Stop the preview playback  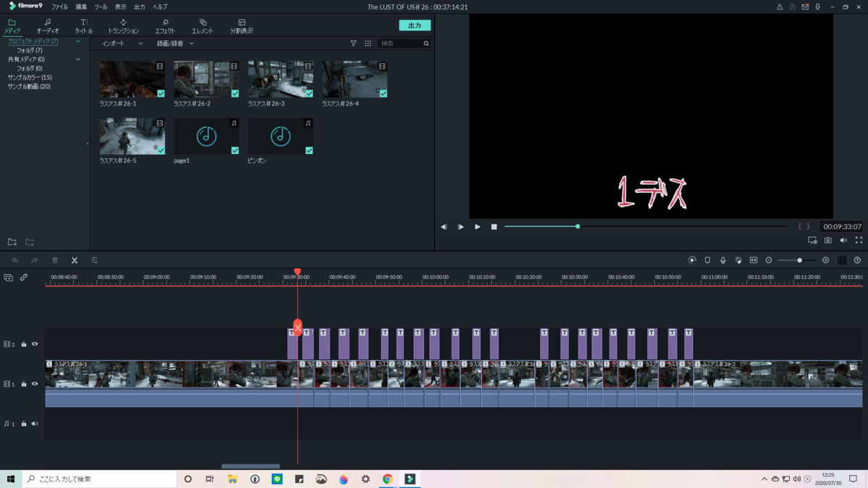(x=494, y=227)
